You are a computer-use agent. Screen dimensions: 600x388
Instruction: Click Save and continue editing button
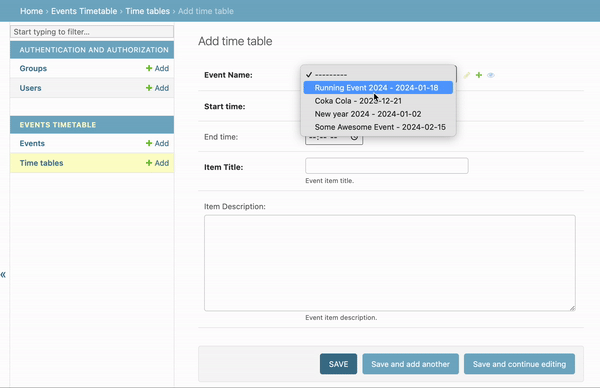point(519,364)
